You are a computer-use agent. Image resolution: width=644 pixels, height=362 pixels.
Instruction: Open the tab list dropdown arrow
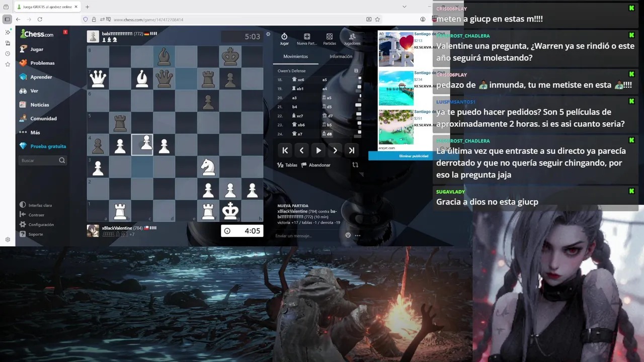click(x=404, y=7)
